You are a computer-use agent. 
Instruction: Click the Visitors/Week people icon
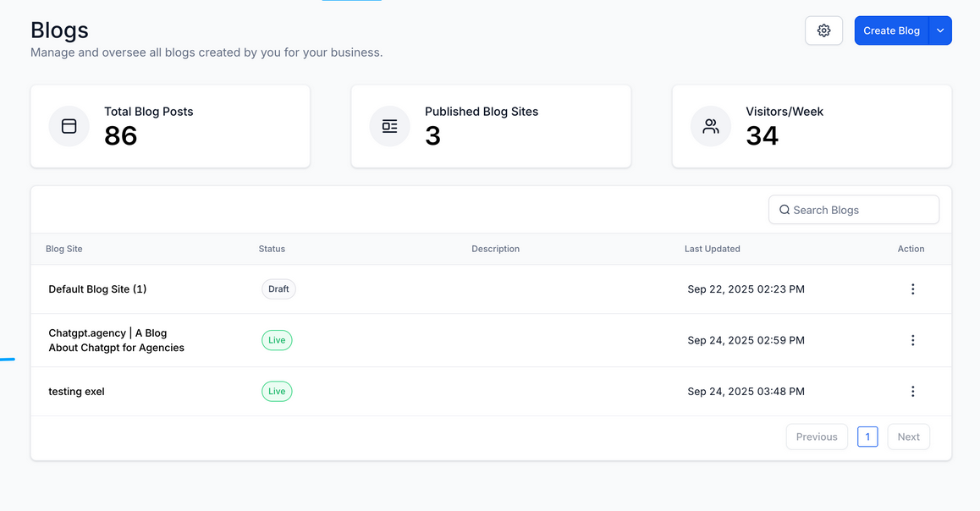(711, 126)
